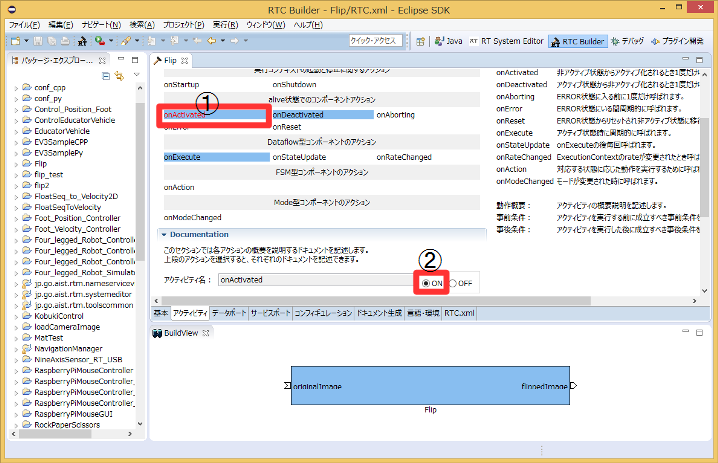718x463 pixels.
Task: Click the Save toolbar icon
Action: tap(38, 41)
